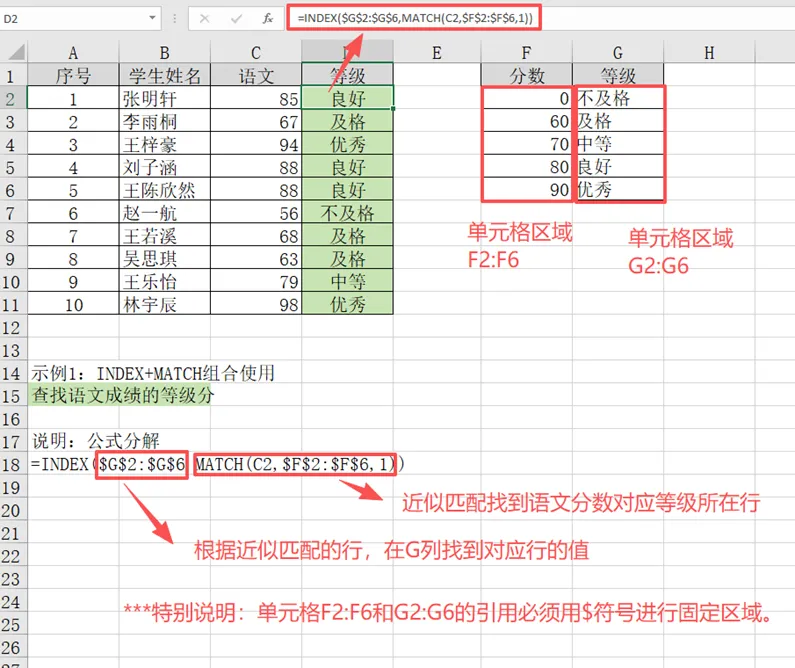795x668 pixels.
Task: Click student name 王若溪
Action: (x=164, y=235)
